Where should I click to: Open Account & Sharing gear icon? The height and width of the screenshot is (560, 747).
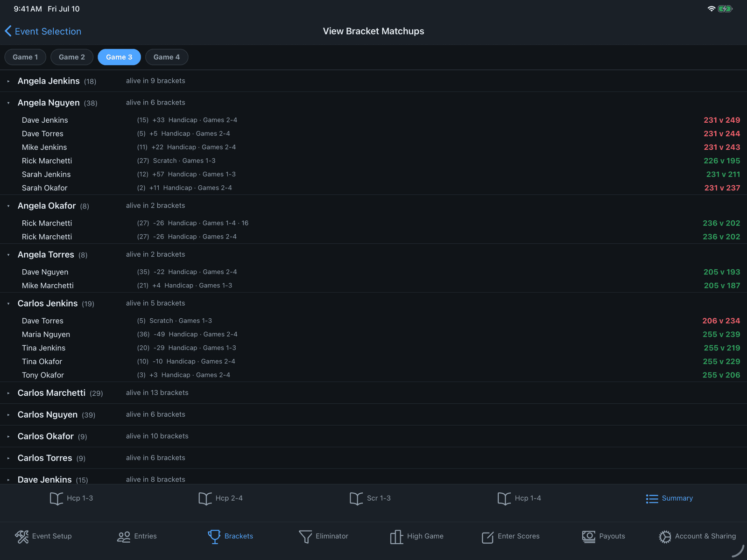click(665, 537)
